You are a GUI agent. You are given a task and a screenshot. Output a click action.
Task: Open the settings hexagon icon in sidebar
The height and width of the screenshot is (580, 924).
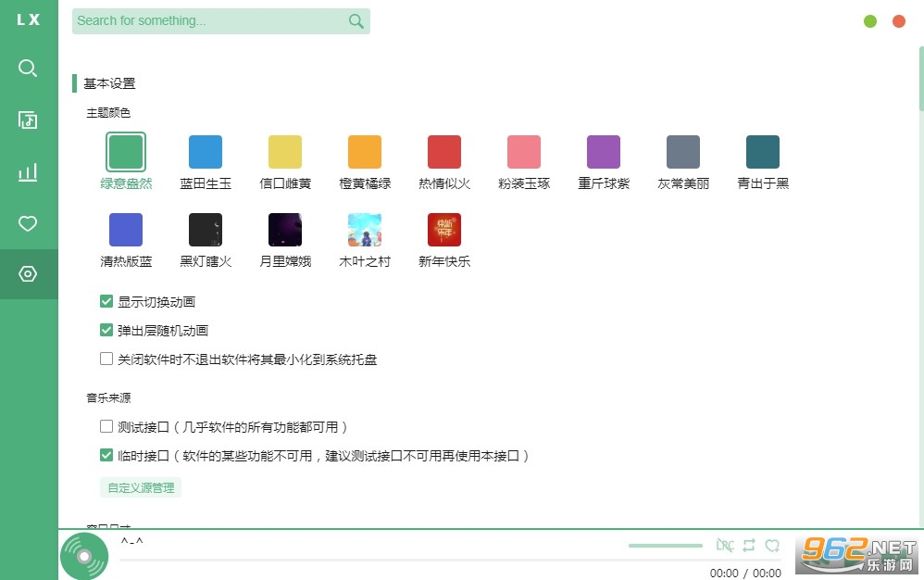pos(28,274)
